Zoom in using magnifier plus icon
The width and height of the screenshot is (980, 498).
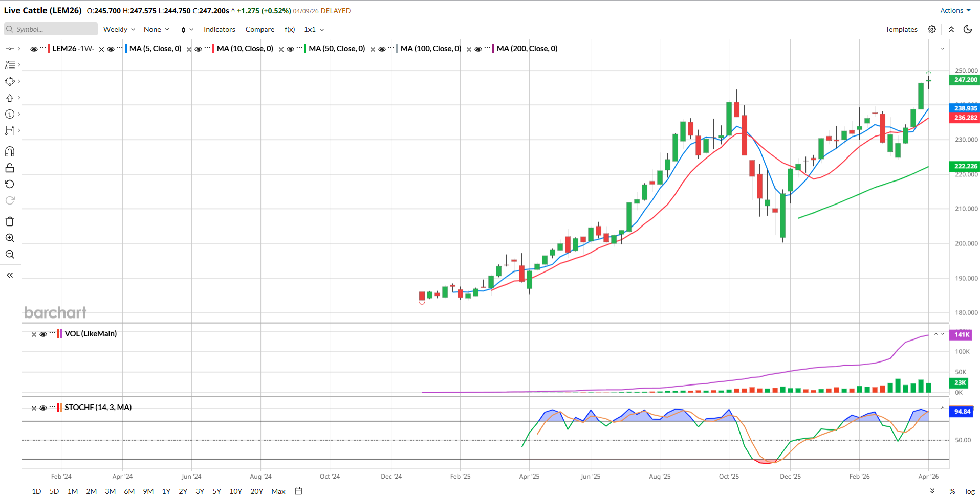(x=10, y=238)
